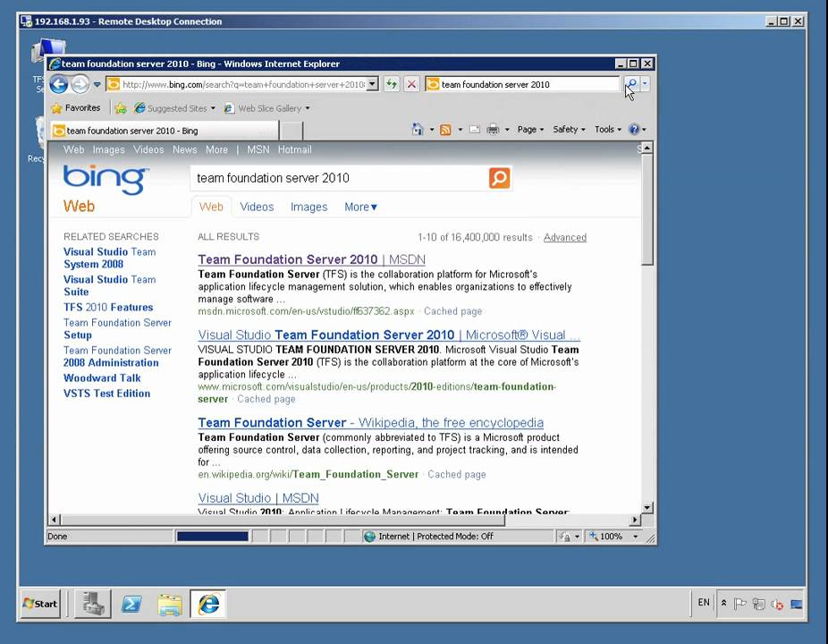
Task: Click the page loading progress bar
Action: tap(212, 537)
